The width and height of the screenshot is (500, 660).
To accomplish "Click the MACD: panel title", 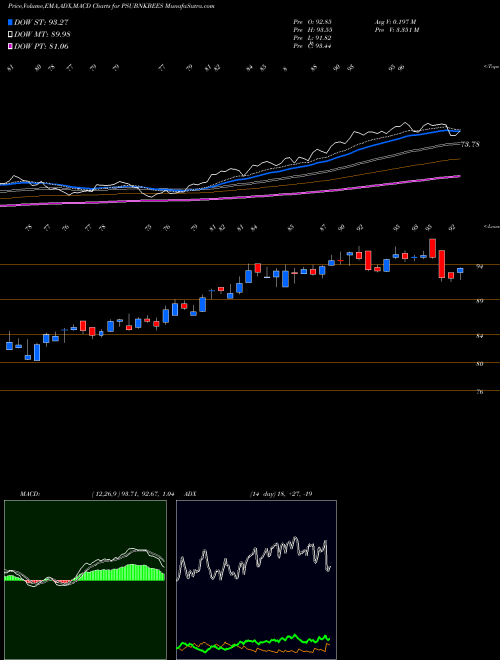I will (29, 494).
